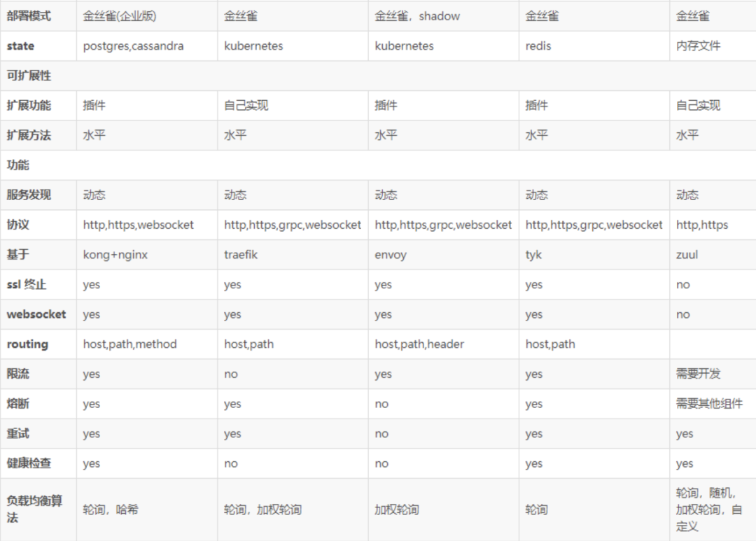
Task: 选择 state 行的 kubernetes 单元格
Action: coord(253,45)
